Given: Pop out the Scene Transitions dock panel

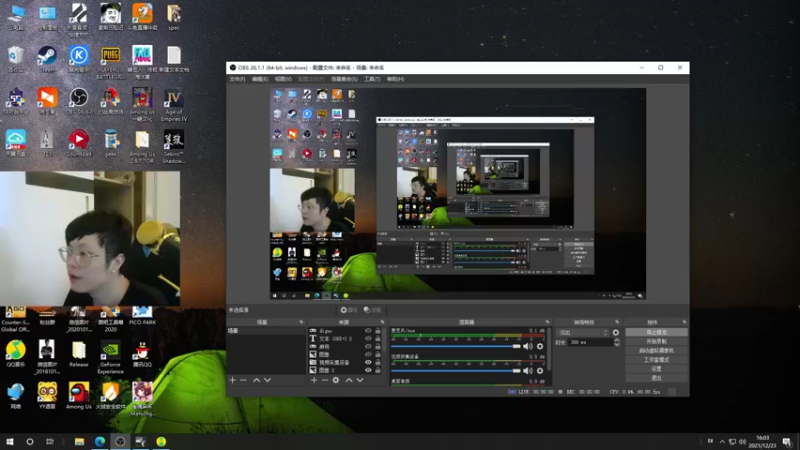Looking at the screenshot, I should pyautogui.click(x=617, y=322).
